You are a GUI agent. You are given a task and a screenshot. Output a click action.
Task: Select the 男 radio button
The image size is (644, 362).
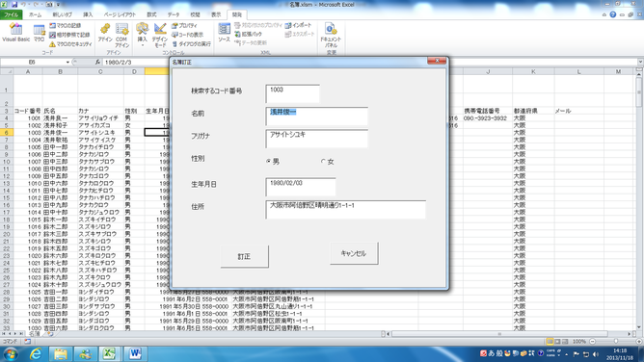(x=273, y=162)
